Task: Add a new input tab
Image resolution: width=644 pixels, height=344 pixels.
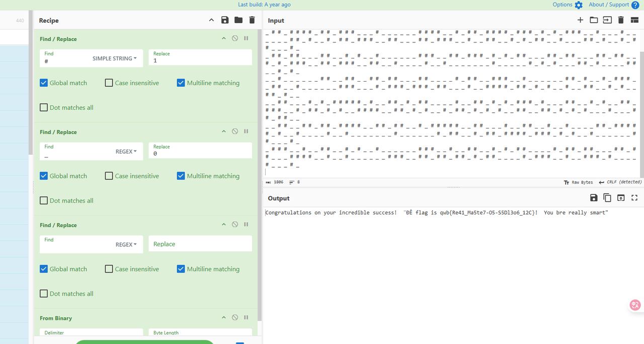Action: tap(580, 20)
